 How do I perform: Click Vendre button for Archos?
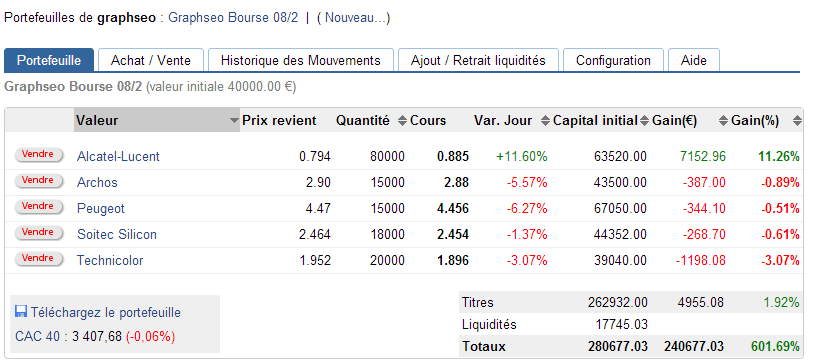pyautogui.click(x=39, y=180)
